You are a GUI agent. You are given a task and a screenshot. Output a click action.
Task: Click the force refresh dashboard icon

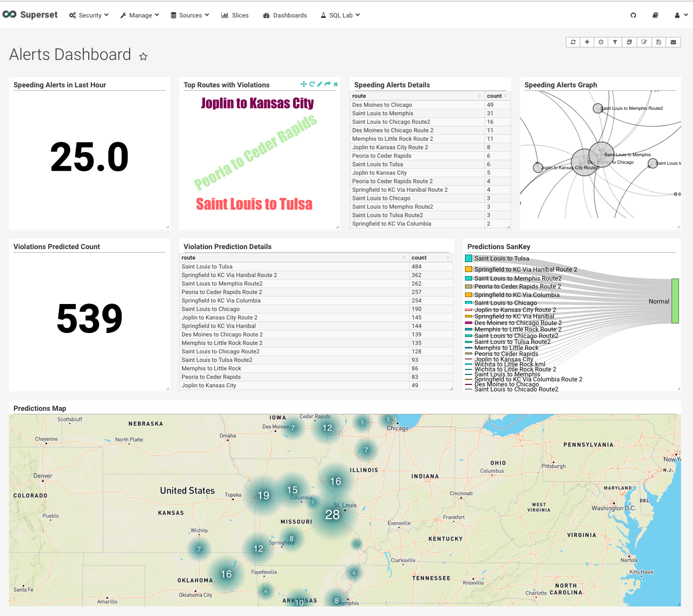pos(573,42)
